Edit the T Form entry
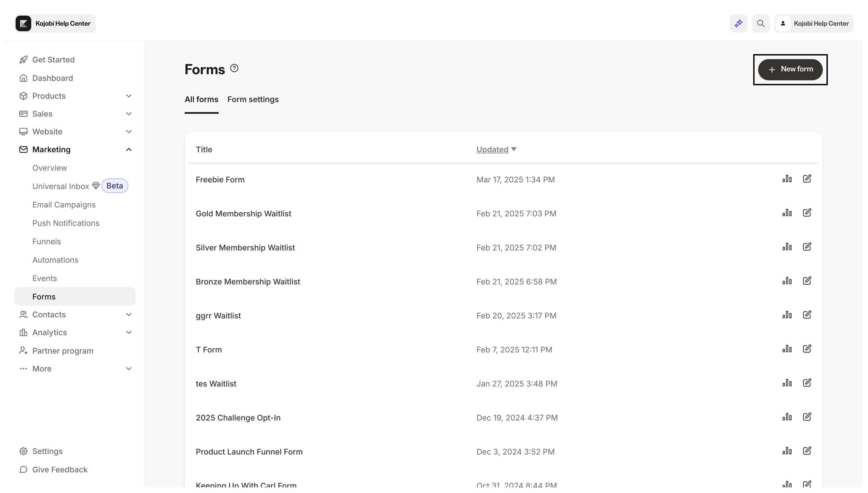868x493 pixels. coord(807,349)
